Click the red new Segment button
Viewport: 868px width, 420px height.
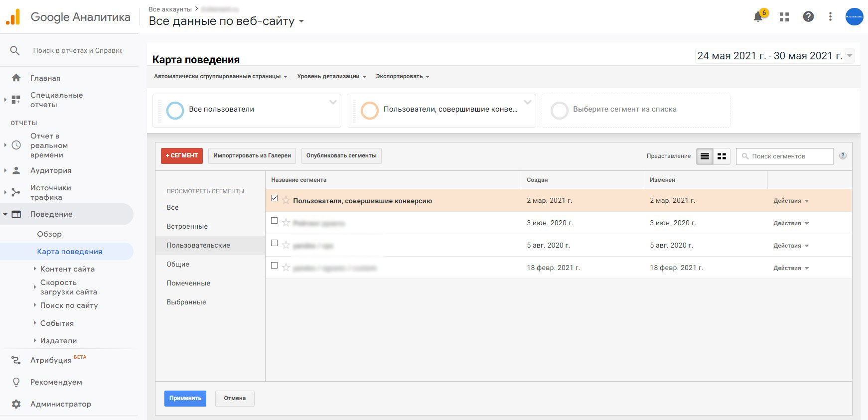181,155
